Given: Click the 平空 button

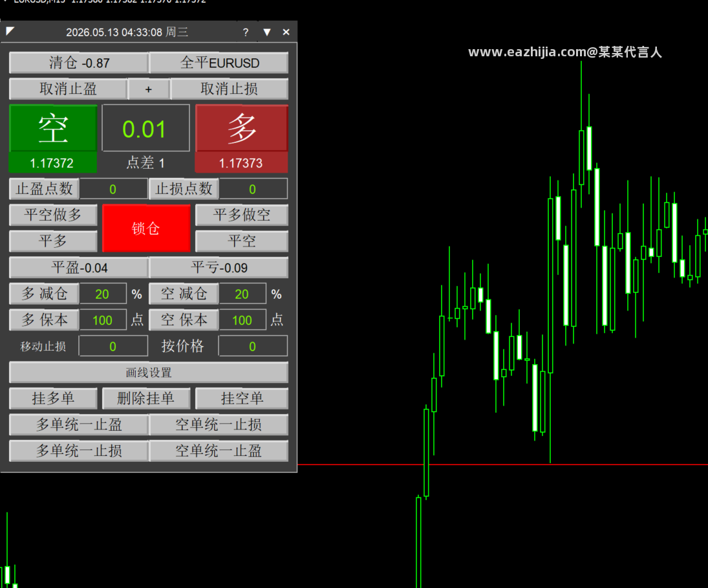Looking at the screenshot, I should click(x=242, y=241).
